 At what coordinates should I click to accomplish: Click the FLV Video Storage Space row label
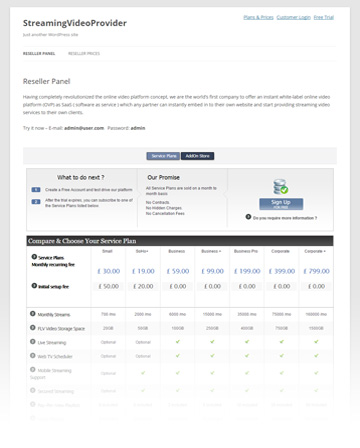tap(61, 329)
